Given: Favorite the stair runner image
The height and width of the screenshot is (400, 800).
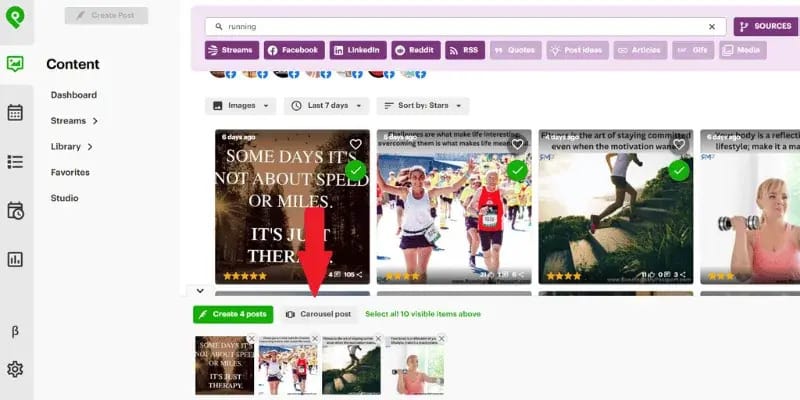Looking at the screenshot, I should (x=679, y=144).
